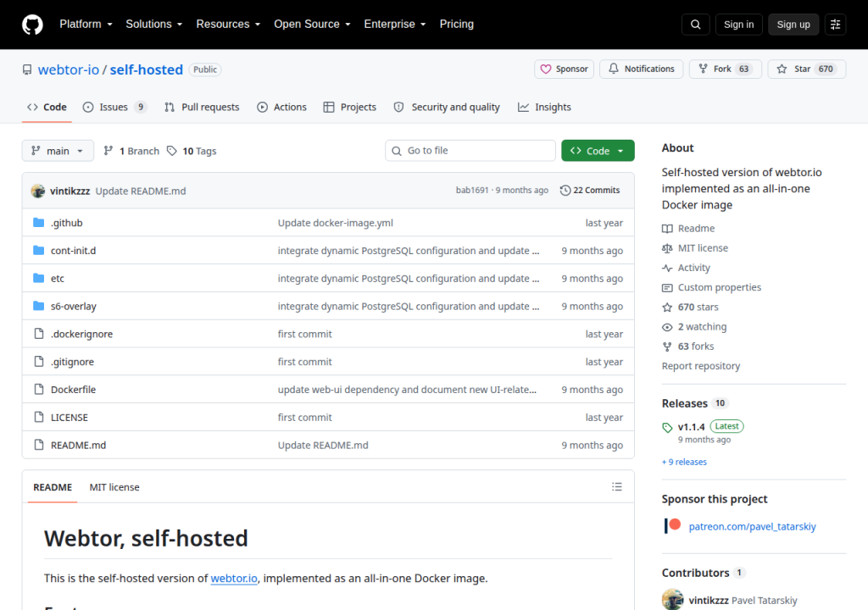Click Update docker-image.yml commit message
868x610 pixels.
pyautogui.click(x=336, y=223)
